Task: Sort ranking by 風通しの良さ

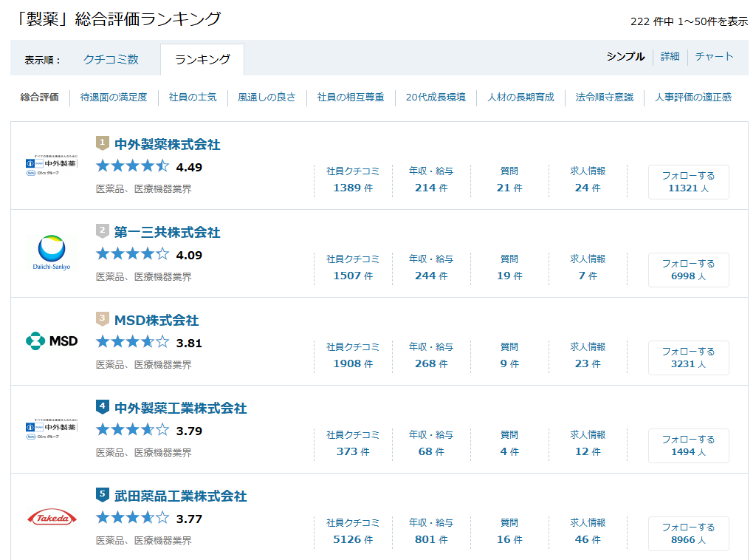Action: 267,98
